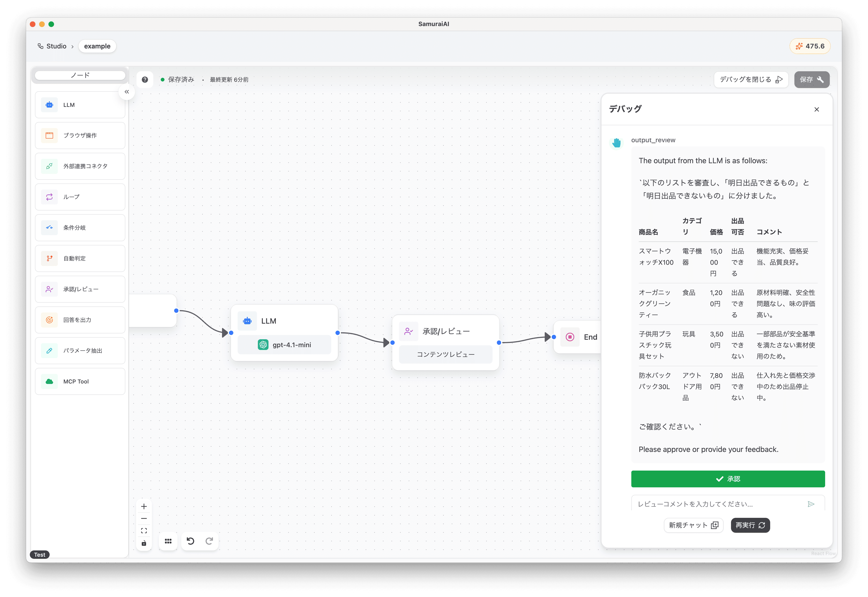This screenshot has height=597, width=868.
Task: Click the help question mark icon
Action: [x=145, y=80]
